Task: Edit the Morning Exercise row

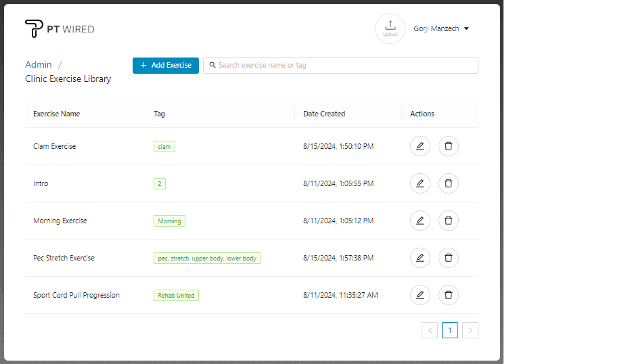Action: click(420, 221)
